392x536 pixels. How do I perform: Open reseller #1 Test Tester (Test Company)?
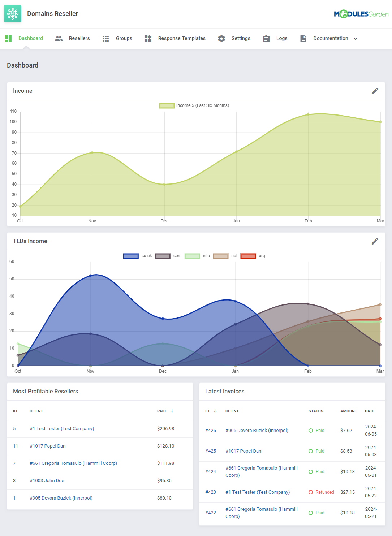pyautogui.click(x=62, y=429)
